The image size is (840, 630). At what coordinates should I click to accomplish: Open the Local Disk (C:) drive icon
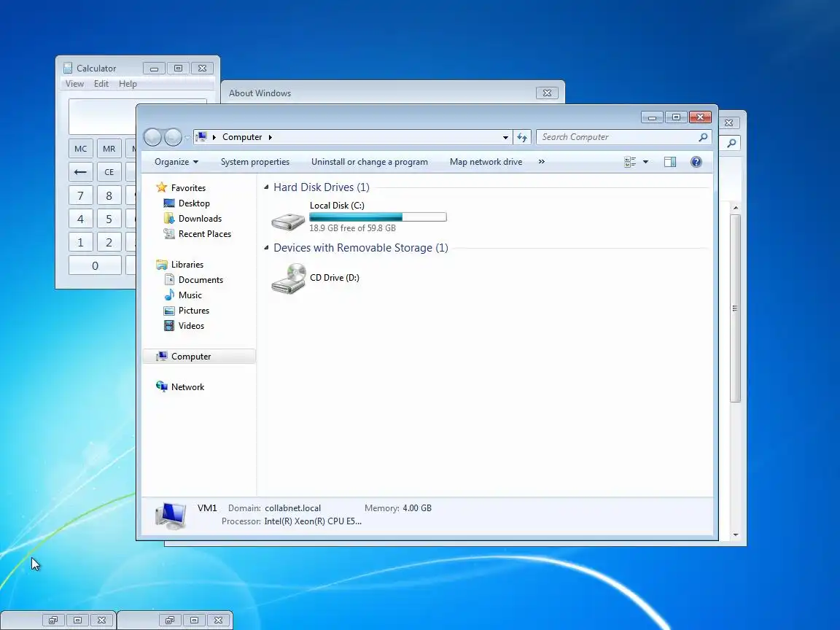pos(288,221)
